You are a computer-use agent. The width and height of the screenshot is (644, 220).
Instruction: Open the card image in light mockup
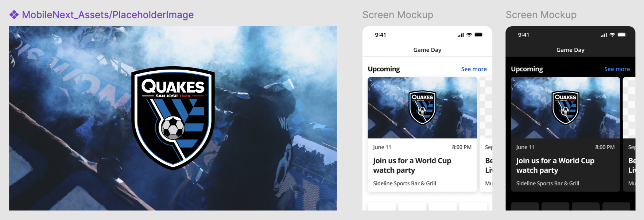point(422,108)
